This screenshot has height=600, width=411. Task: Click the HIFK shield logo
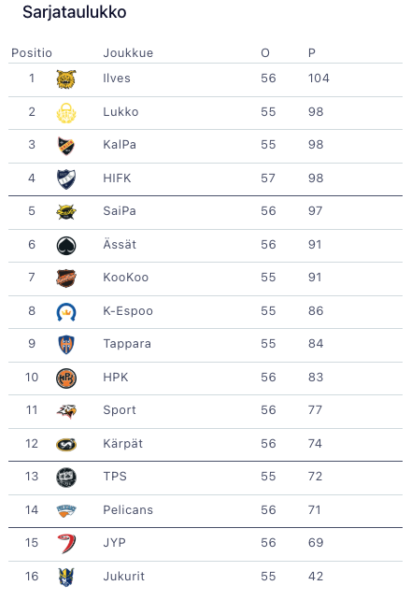point(66,179)
